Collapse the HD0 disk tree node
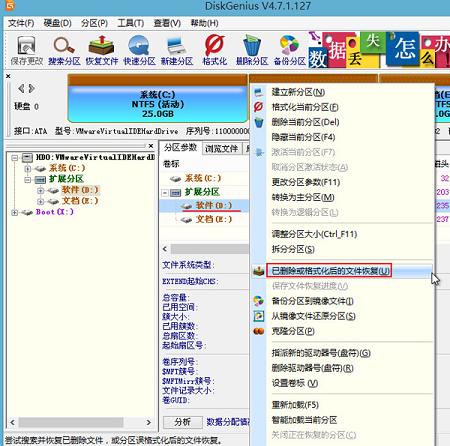The width and height of the screenshot is (450, 446). point(14,157)
